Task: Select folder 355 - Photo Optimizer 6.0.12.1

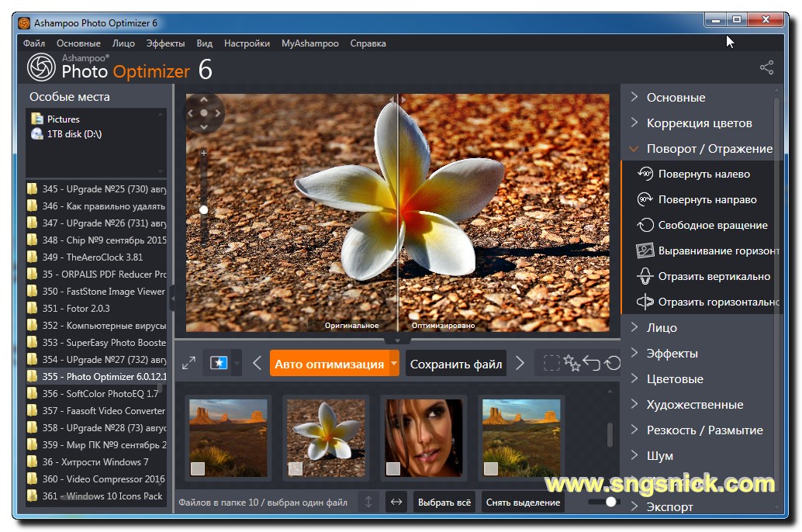Action: [97, 376]
